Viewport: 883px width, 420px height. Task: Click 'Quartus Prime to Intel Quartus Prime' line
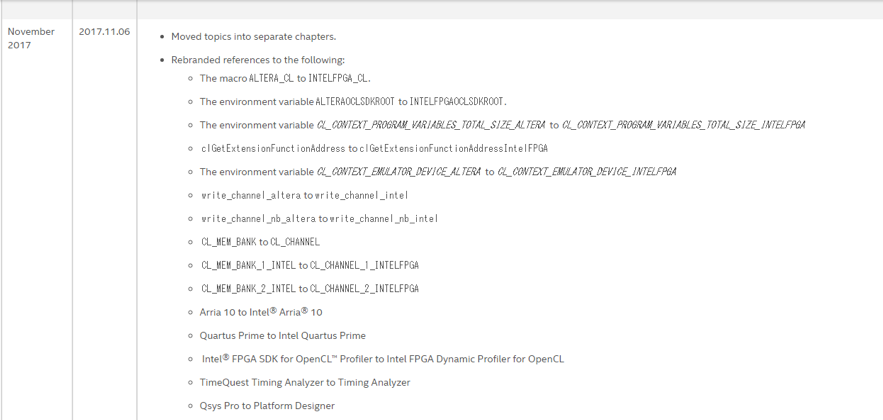click(x=283, y=336)
